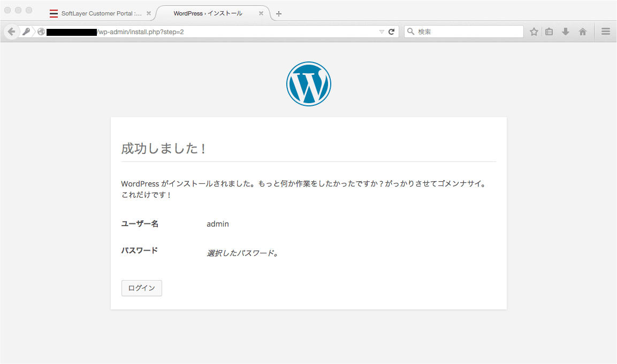
Task: Click the ログイン button
Action: pyautogui.click(x=142, y=288)
